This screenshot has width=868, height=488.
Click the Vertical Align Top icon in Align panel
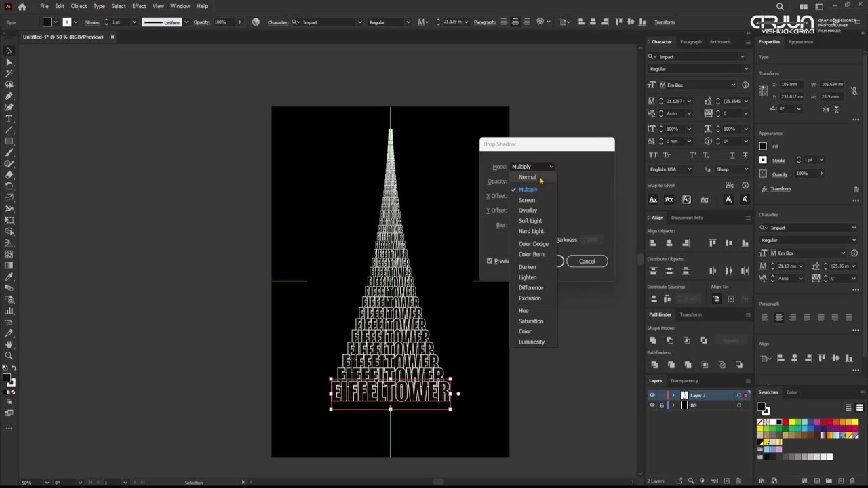pyautogui.click(x=712, y=243)
